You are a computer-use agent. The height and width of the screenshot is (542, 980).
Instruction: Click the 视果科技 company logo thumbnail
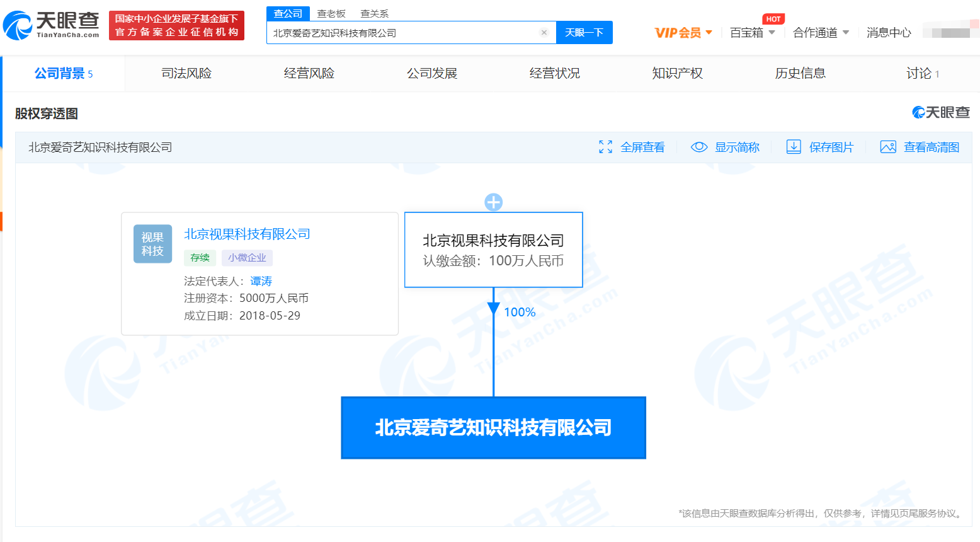(x=152, y=244)
